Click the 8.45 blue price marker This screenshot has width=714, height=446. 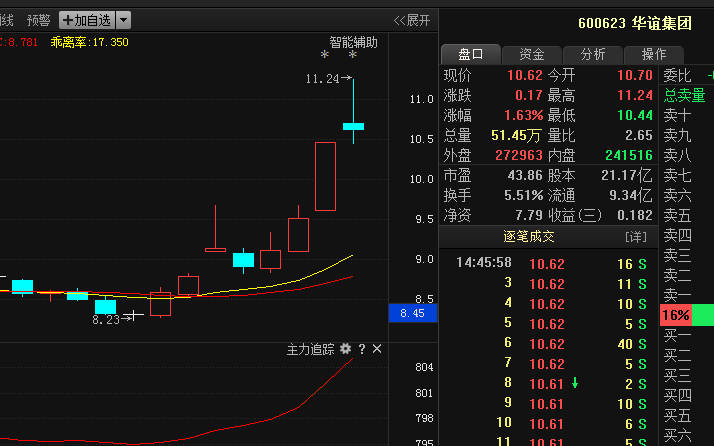[x=413, y=313]
